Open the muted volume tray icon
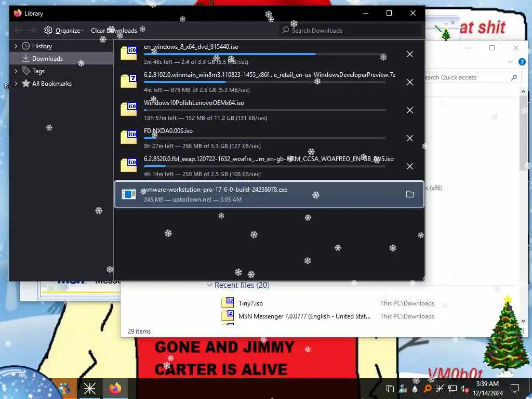The image size is (532, 399). tap(464, 389)
